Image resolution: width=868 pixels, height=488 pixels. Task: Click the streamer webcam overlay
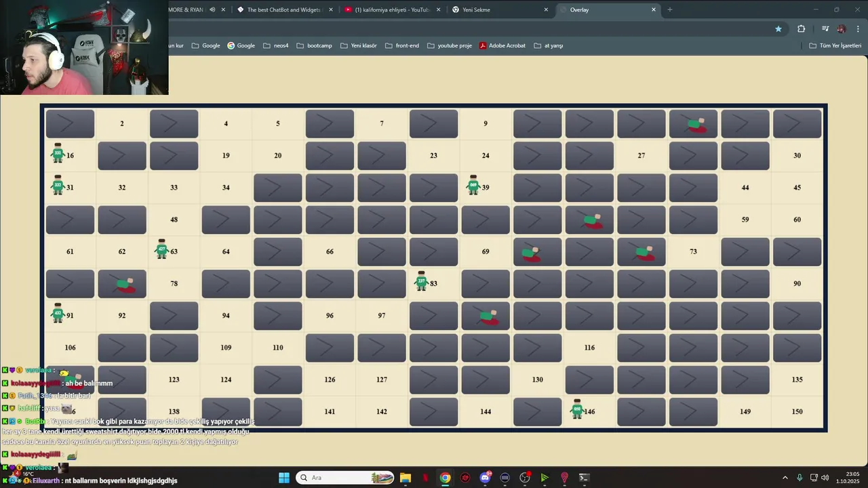[x=84, y=47]
